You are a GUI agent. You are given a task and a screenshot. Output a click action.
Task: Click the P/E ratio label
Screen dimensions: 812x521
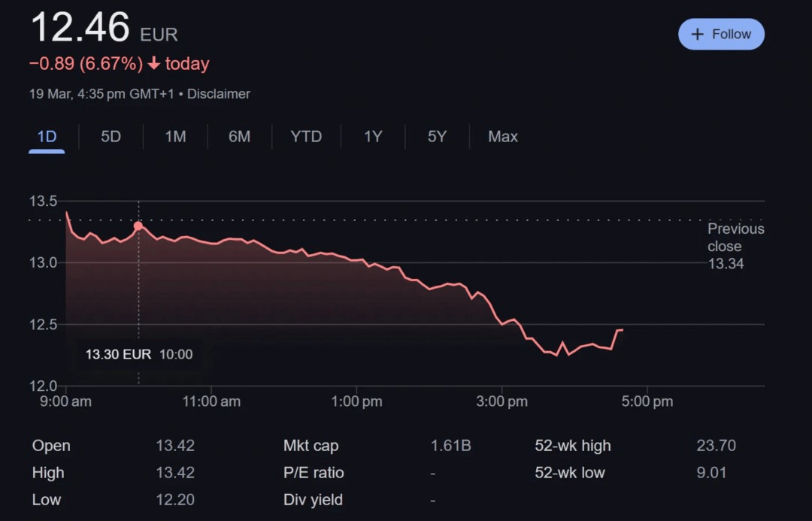click(314, 473)
